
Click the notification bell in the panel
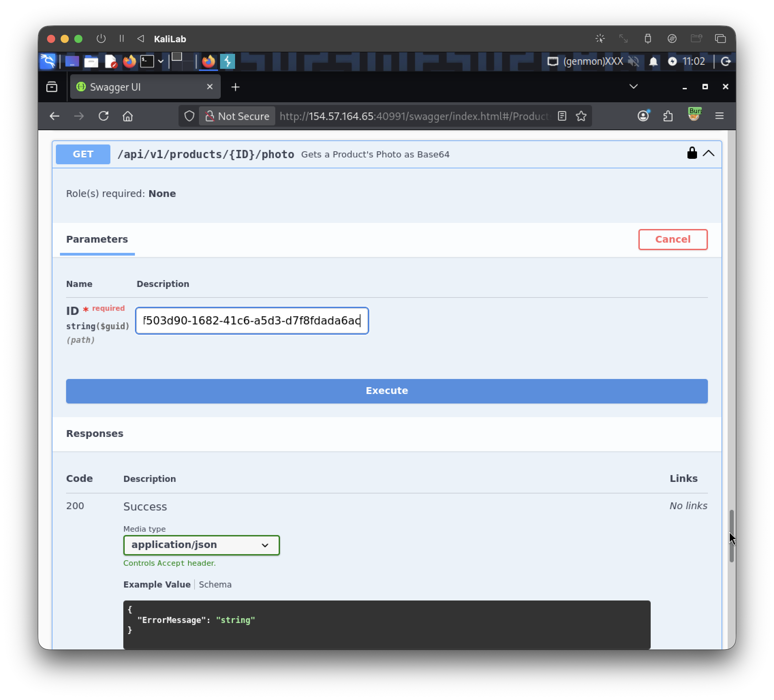(653, 61)
